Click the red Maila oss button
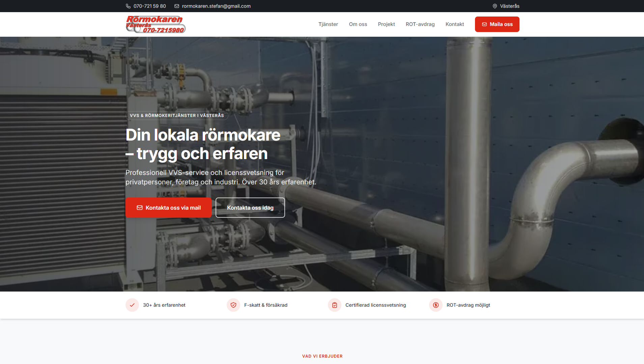Image resolution: width=644 pixels, height=364 pixels. click(x=497, y=24)
